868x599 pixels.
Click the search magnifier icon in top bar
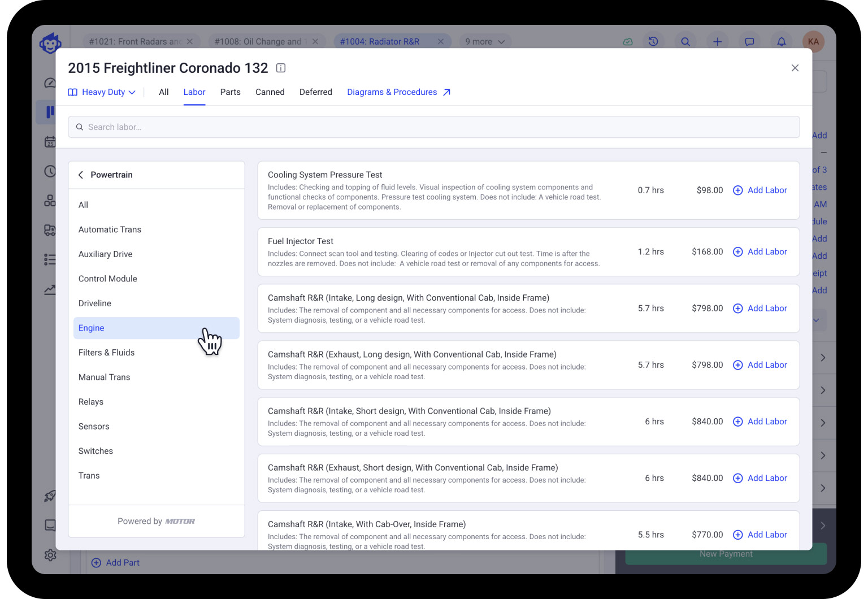pos(685,42)
